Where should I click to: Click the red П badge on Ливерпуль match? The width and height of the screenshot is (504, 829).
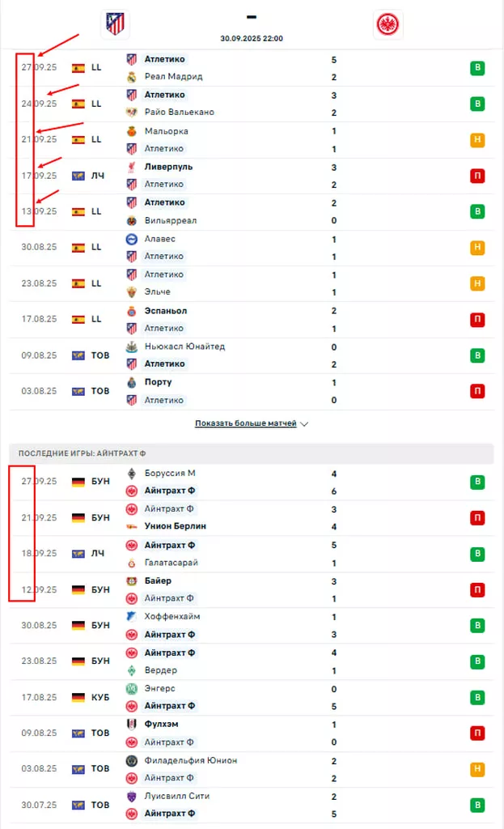point(477,176)
